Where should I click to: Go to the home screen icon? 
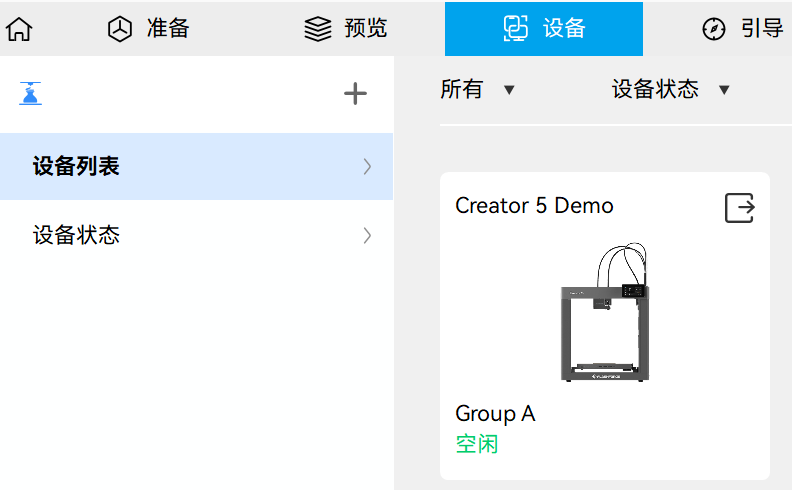coord(19,29)
